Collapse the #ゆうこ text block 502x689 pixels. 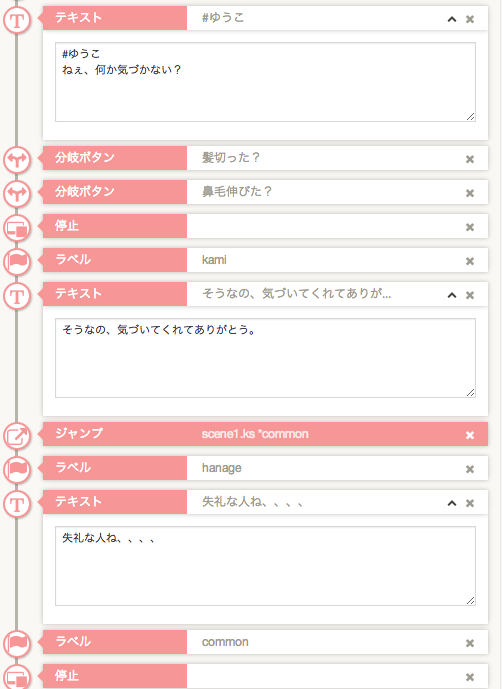(451, 19)
